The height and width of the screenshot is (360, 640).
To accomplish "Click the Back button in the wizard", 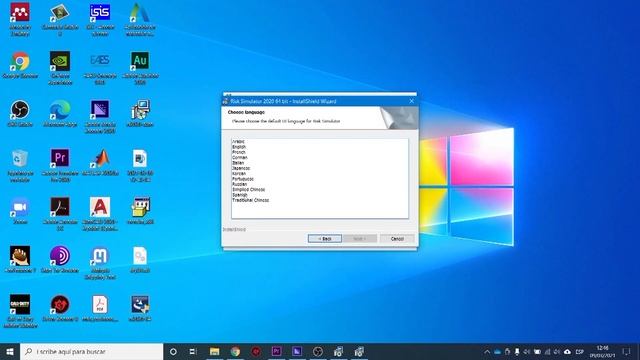I will coord(325,239).
